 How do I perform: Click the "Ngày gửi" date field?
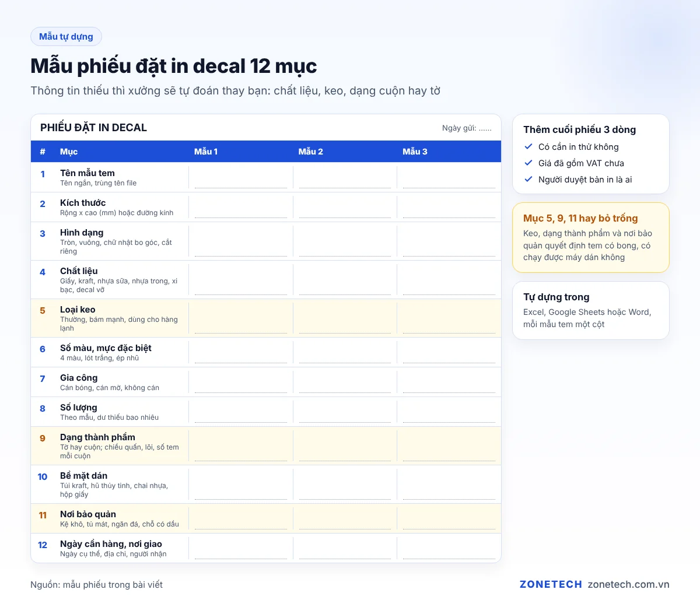coord(467,128)
